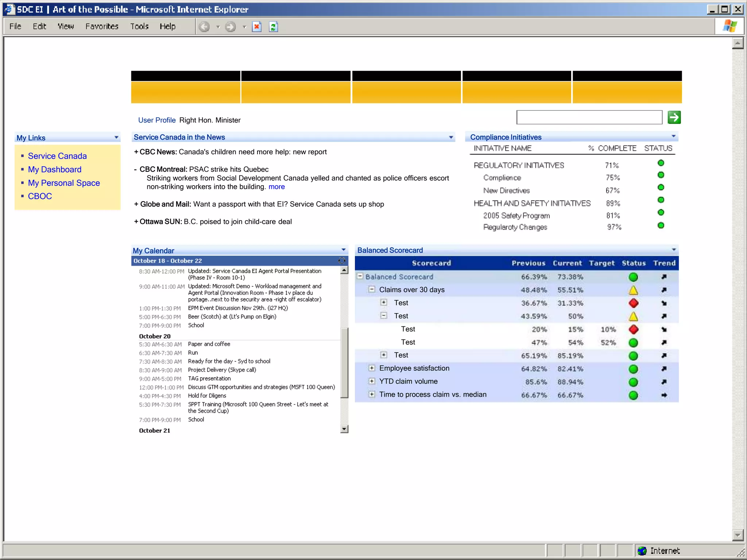
Task: Click the calendar scrollbar down arrow
Action: (344, 429)
